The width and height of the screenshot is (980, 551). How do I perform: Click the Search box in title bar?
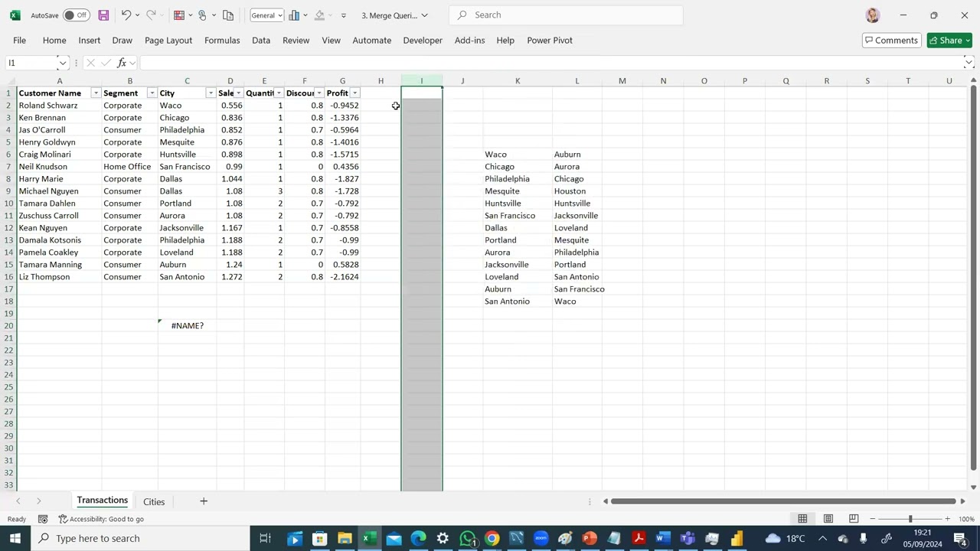tap(565, 15)
